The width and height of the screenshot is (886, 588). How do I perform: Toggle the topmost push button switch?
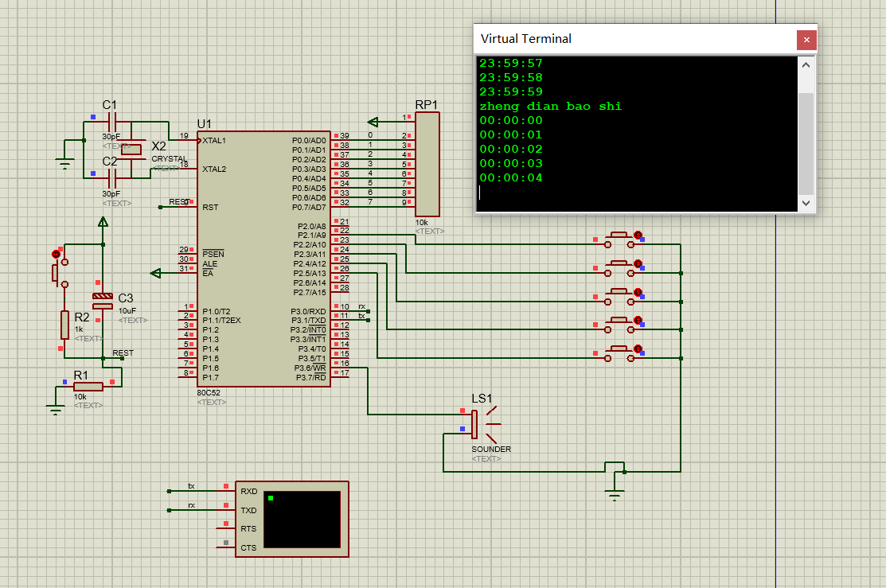coord(619,239)
